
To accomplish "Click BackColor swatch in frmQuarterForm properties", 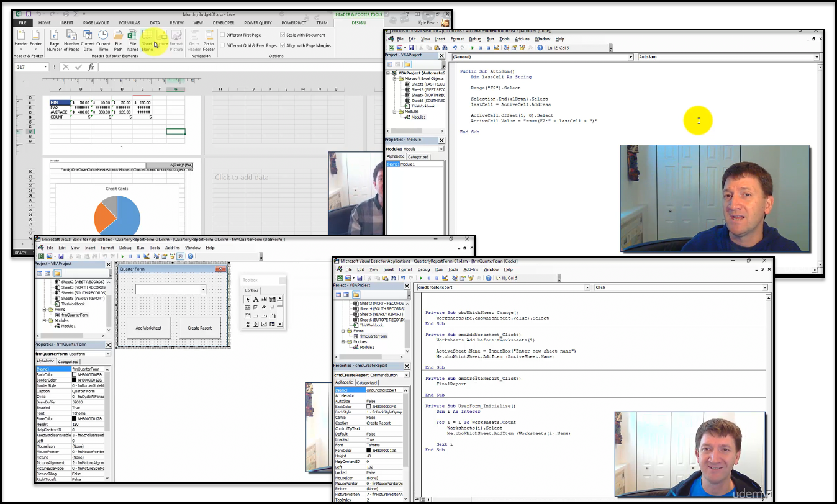I will 75,374.
